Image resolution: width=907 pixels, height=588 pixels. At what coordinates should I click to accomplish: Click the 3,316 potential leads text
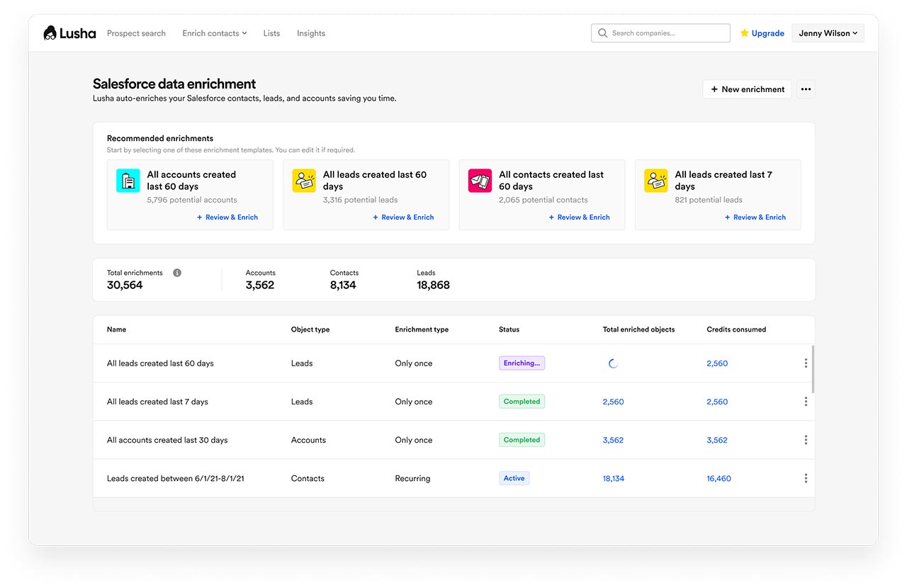coord(360,200)
